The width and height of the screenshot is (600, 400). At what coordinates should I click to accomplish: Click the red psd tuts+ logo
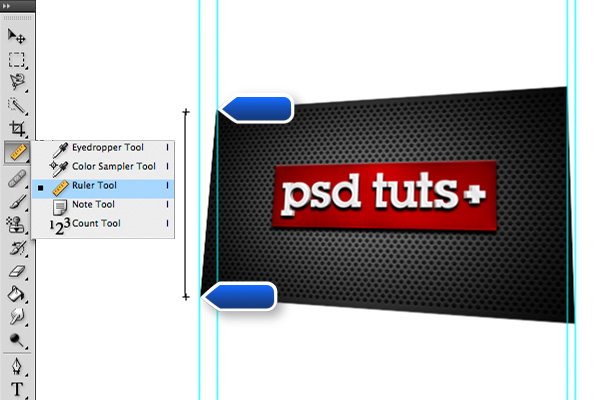point(385,196)
